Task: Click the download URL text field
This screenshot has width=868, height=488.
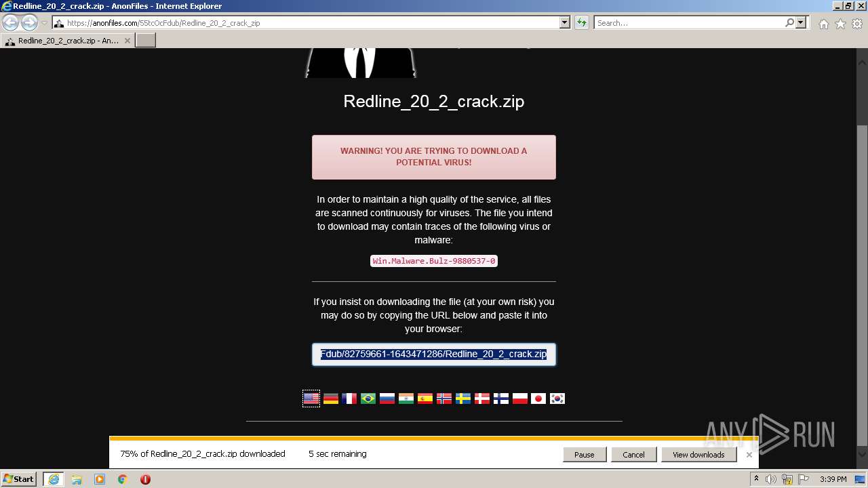Action: pyautogui.click(x=434, y=354)
